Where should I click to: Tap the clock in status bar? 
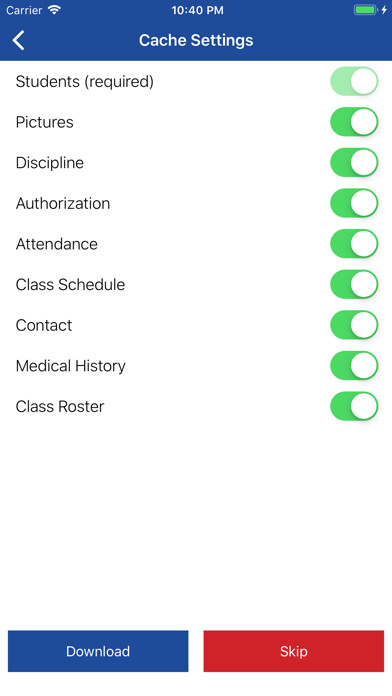pos(197,10)
